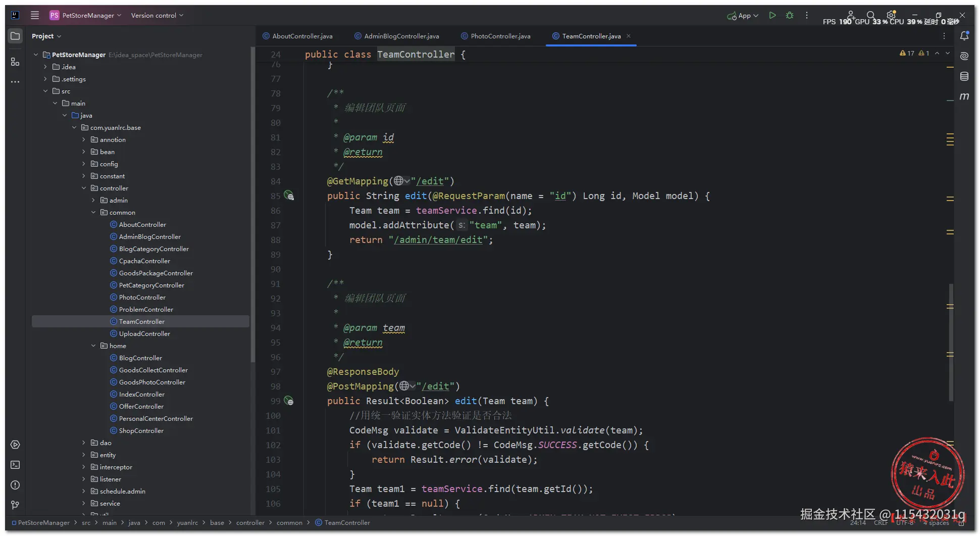Open Version control dropdown
The height and width of the screenshot is (536, 980).
tap(157, 15)
